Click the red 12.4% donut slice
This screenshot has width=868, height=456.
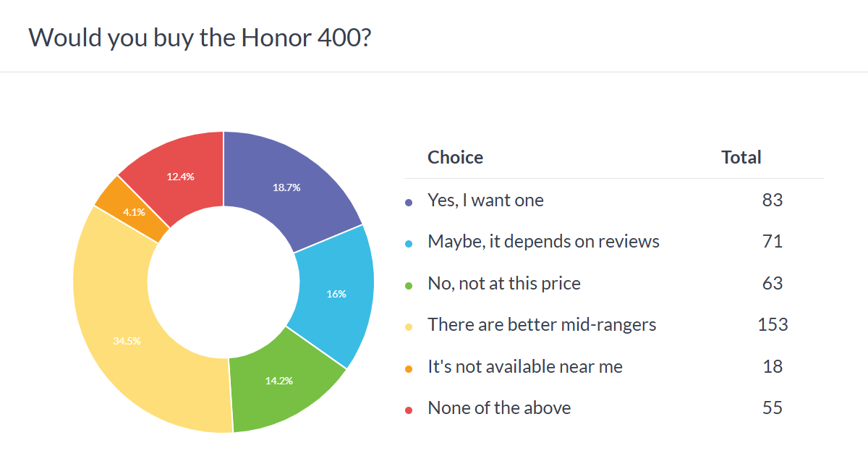click(x=181, y=176)
